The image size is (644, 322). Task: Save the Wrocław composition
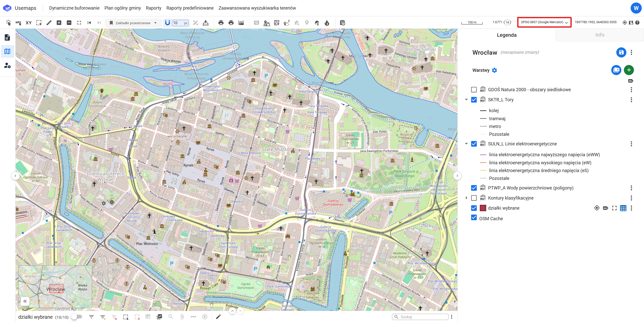621,52
